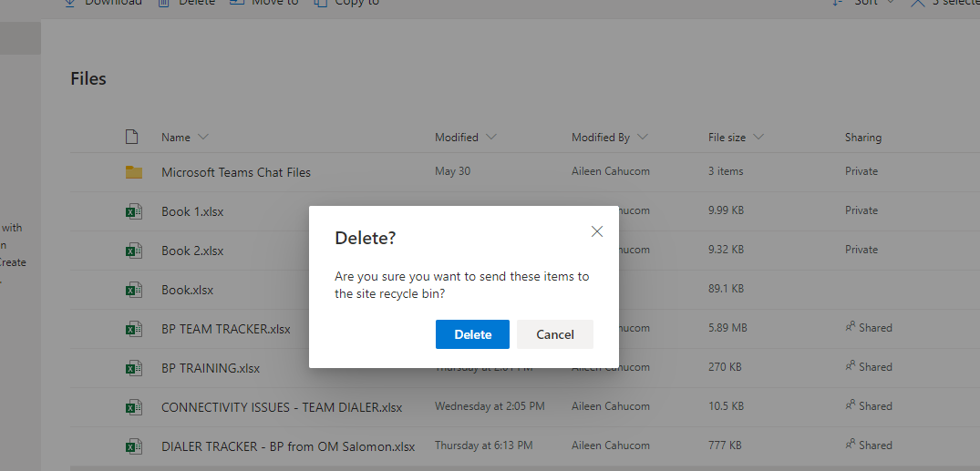Viewport: 980px width, 471px height.
Task: Click the Excel icon beside CONNECTIVITY ISSUES file
Action: point(134,407)
